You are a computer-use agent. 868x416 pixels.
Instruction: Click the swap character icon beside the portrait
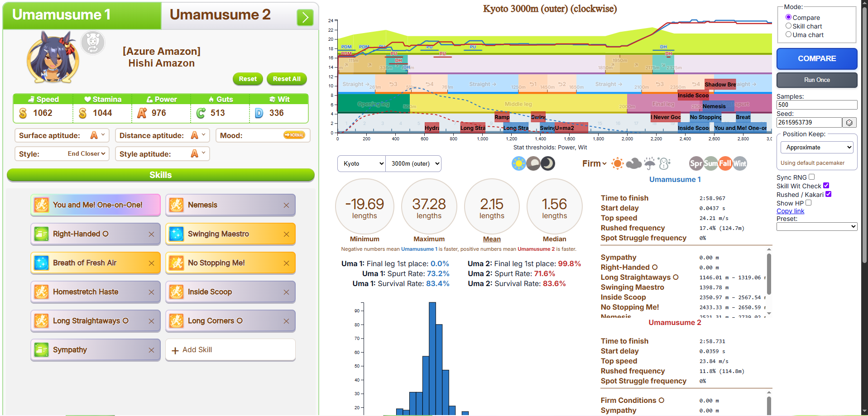(93, 43)
